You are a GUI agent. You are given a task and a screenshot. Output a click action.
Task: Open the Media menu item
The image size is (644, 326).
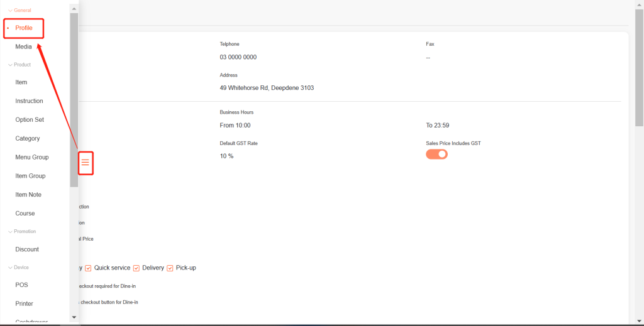(23, 46)
